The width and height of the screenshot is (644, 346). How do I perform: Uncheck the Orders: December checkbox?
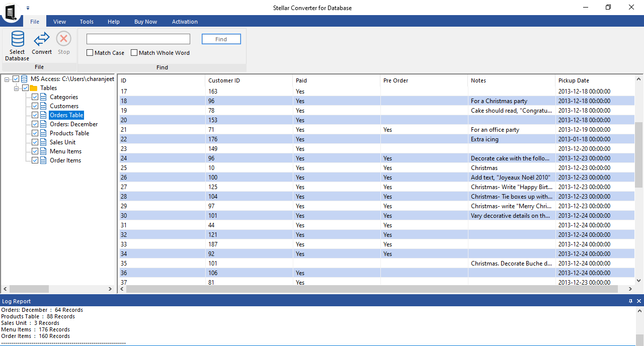click(x=35, y=124)
